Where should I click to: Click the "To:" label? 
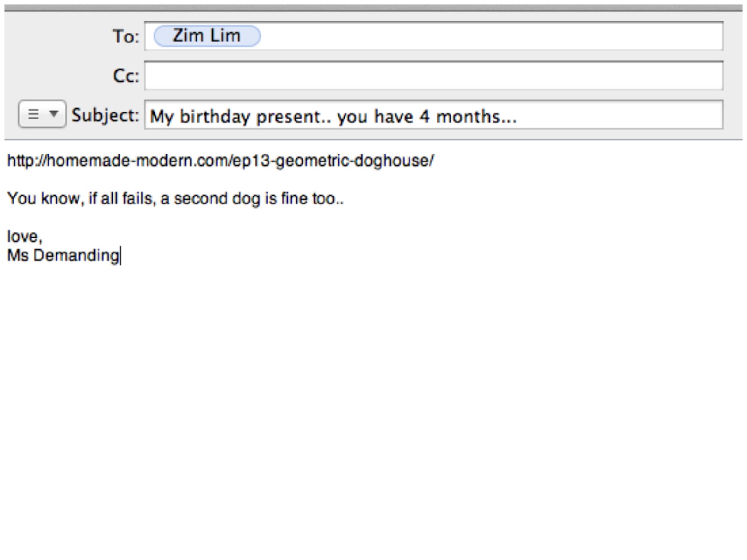[126, 36]
